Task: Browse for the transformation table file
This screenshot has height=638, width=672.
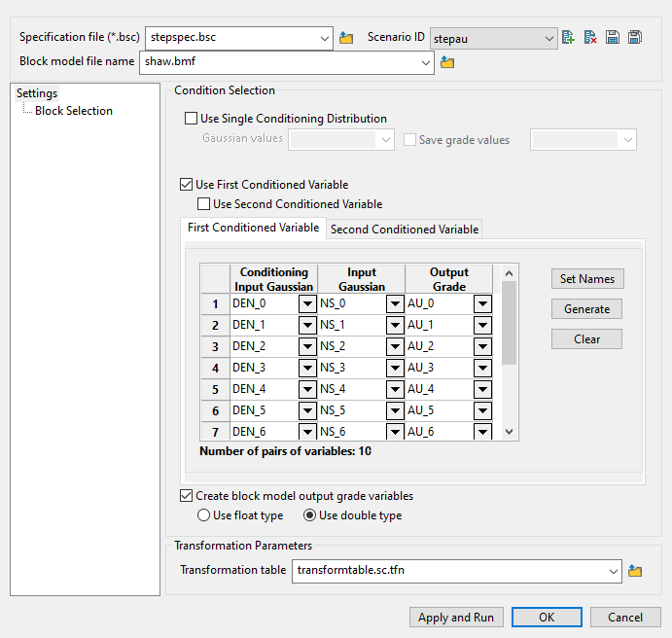Action: [x=635, y=571]
